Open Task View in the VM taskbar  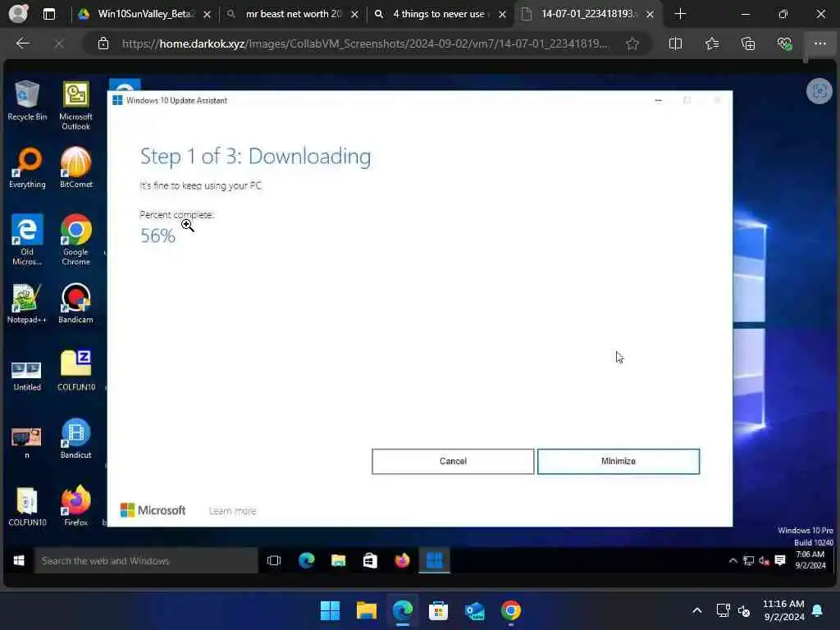click(274, 561)
